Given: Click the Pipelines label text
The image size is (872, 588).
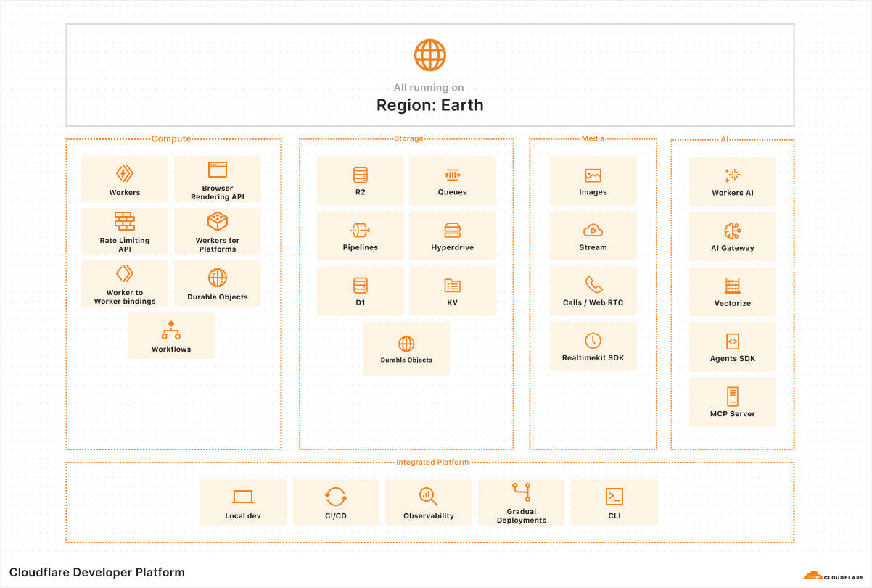Looking at the screenshot, I should point(361,248).
